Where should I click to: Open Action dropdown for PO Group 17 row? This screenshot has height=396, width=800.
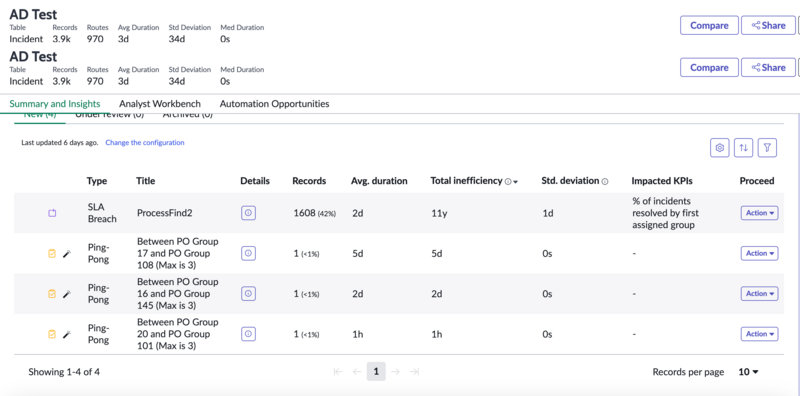[x=759, y=253]
